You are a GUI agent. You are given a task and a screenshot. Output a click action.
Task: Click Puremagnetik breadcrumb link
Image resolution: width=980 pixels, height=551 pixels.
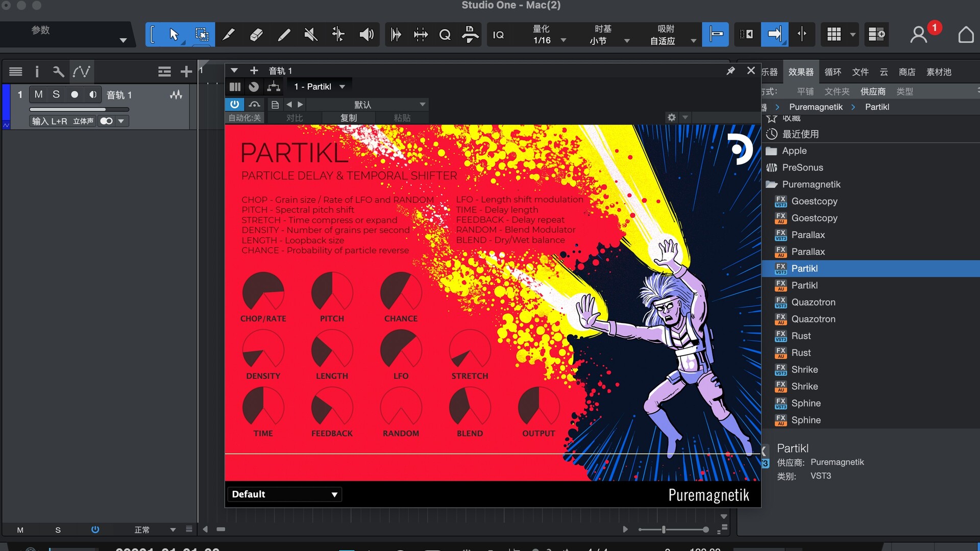[816, 107]
